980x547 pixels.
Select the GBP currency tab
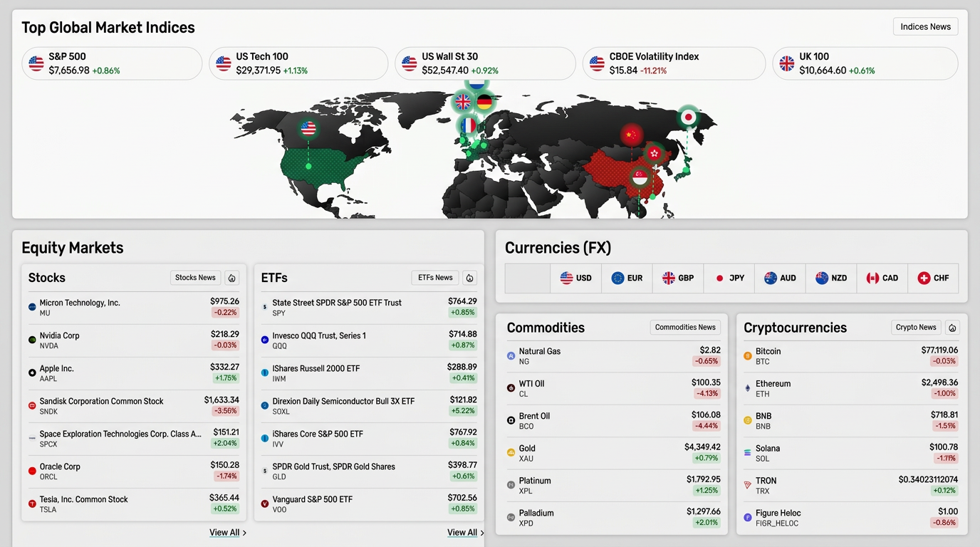point(678,278)
